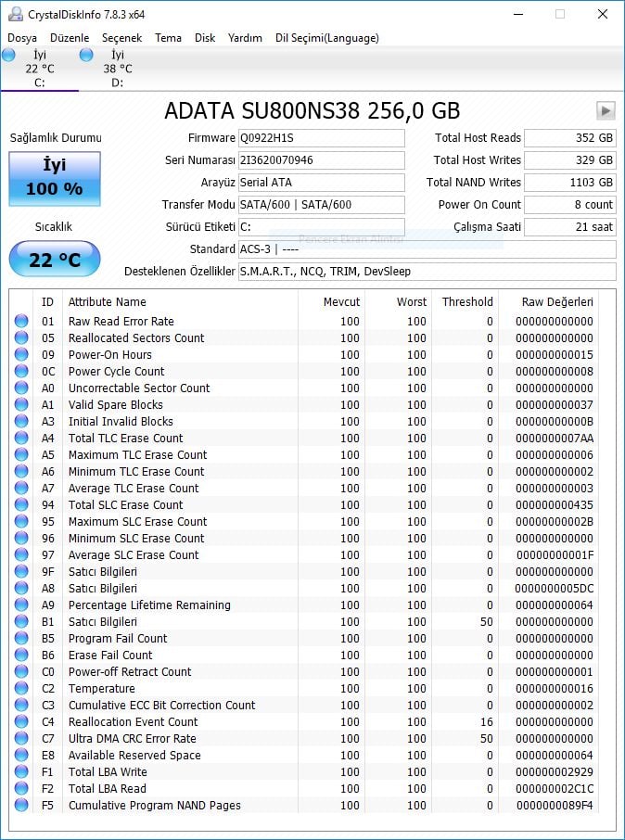
Task: Click the status icon for Percentage Lifetime Remaining
Action: 21,605
